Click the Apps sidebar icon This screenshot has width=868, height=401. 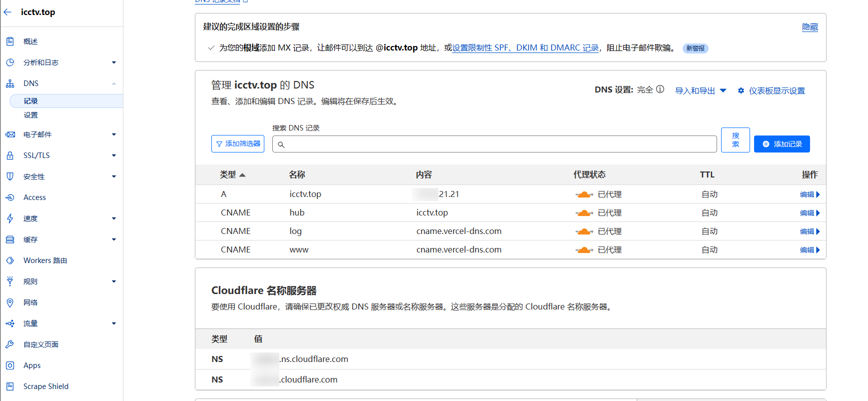click(10, 365)
